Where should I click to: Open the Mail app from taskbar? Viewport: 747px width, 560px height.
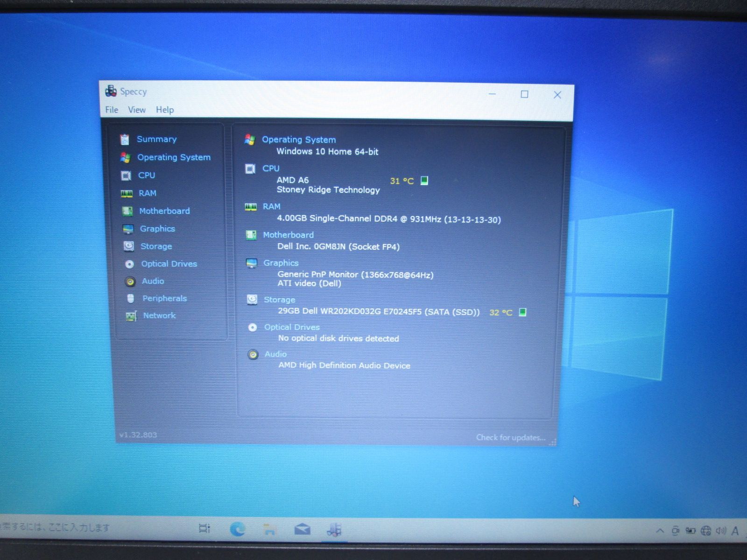tap(303, 529)
